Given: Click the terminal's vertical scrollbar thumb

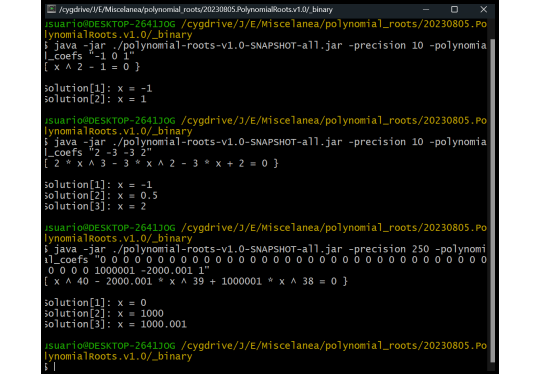Looking at the screenshot, I should pos(492,200).
